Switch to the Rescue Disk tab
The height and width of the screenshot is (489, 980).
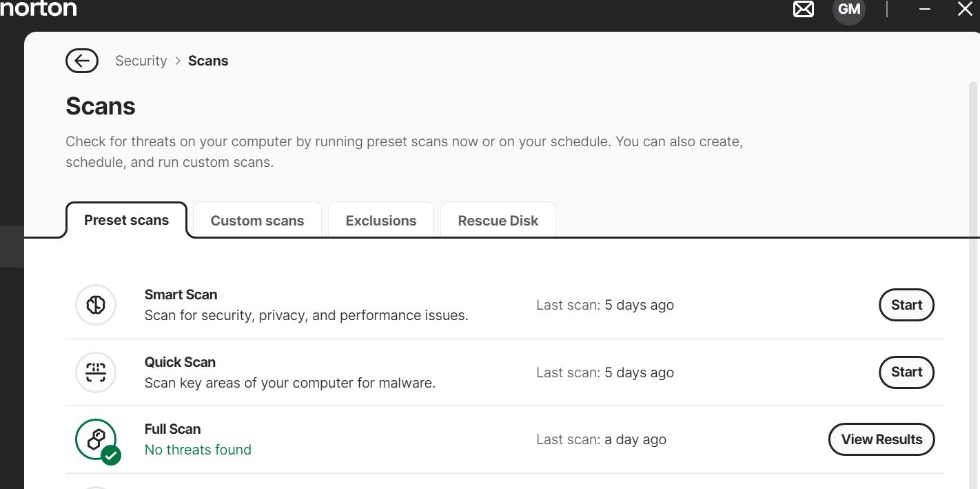click(x=498, y=221)
